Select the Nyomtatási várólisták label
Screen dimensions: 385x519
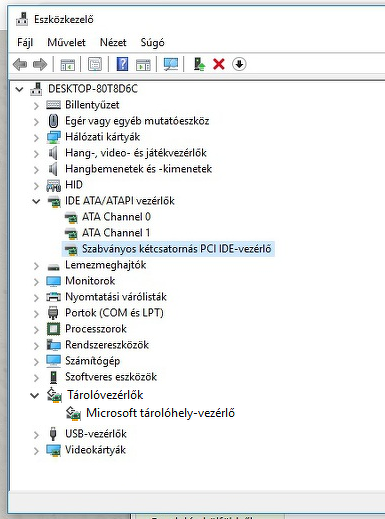(x=116, y=297)
